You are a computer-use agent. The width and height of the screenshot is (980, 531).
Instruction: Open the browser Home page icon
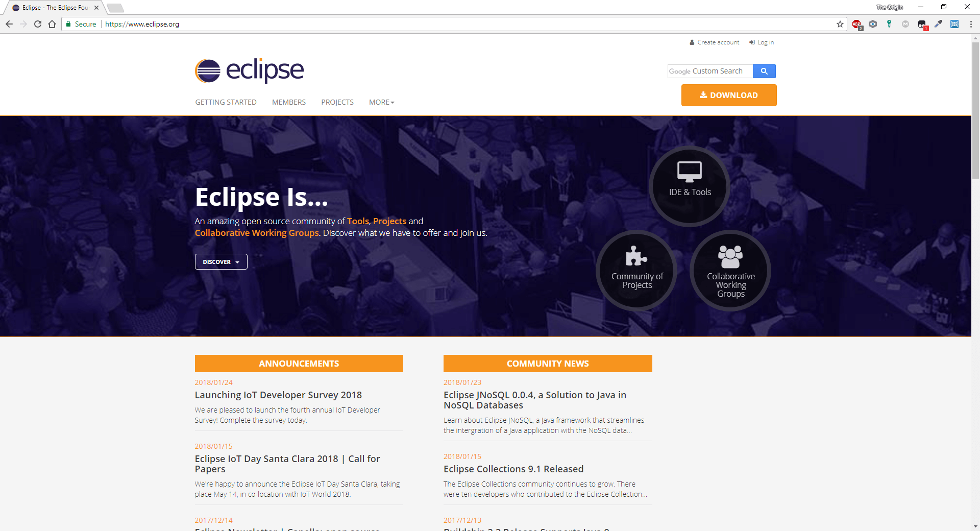[52, 24]
